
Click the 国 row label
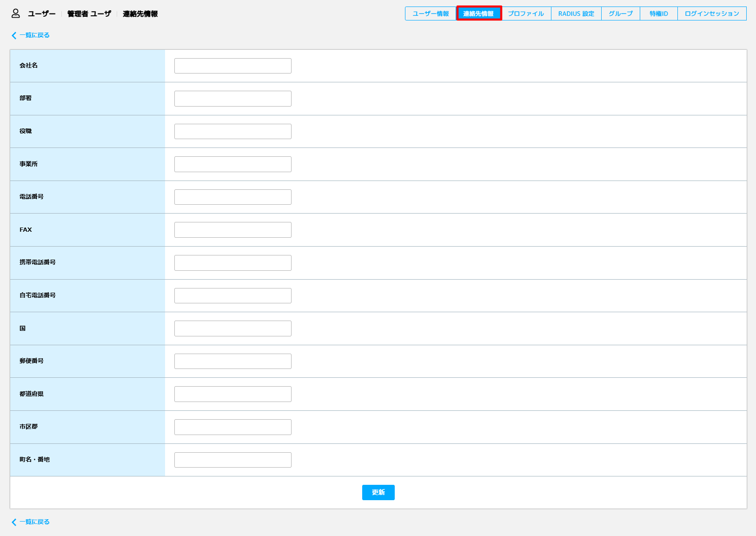pyautogui.click(x=22, y=328)
